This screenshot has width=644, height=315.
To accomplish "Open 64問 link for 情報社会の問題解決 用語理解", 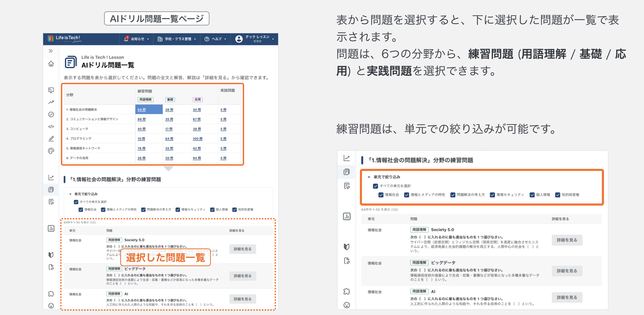I will point(142,110).
